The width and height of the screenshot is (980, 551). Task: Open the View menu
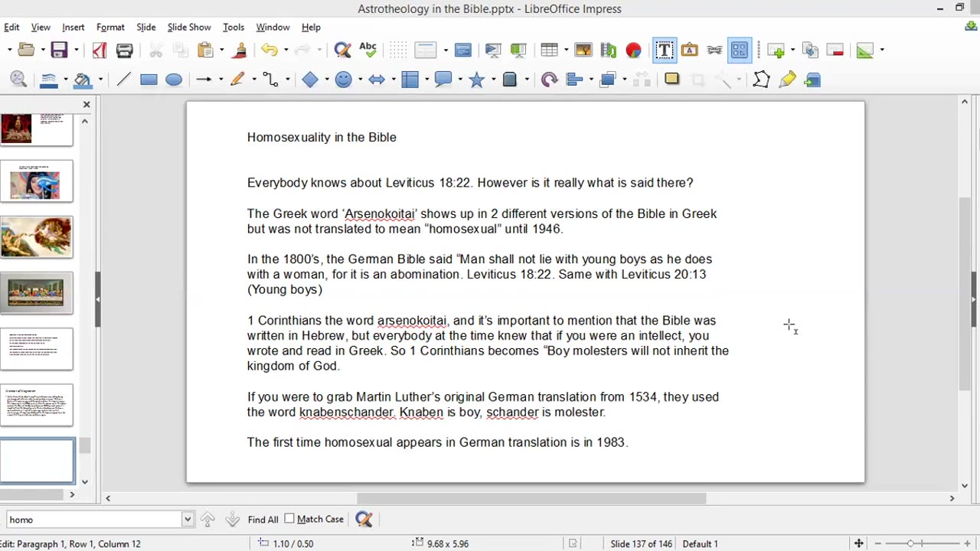coord(41,27)
